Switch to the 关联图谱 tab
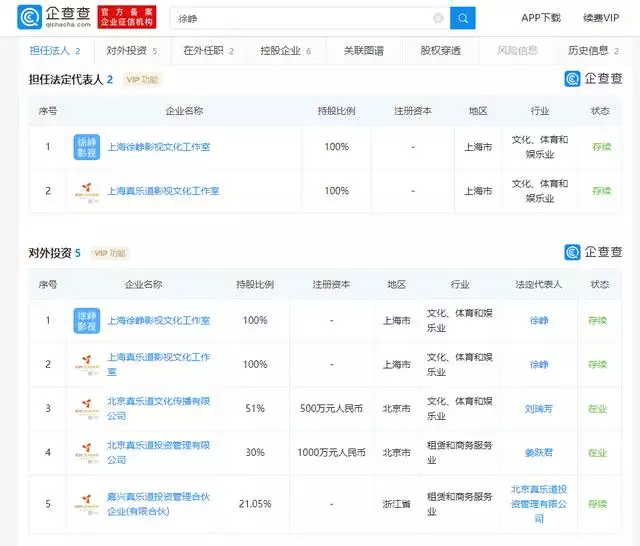This screenshot has height=546, width=640. (363, 51)
